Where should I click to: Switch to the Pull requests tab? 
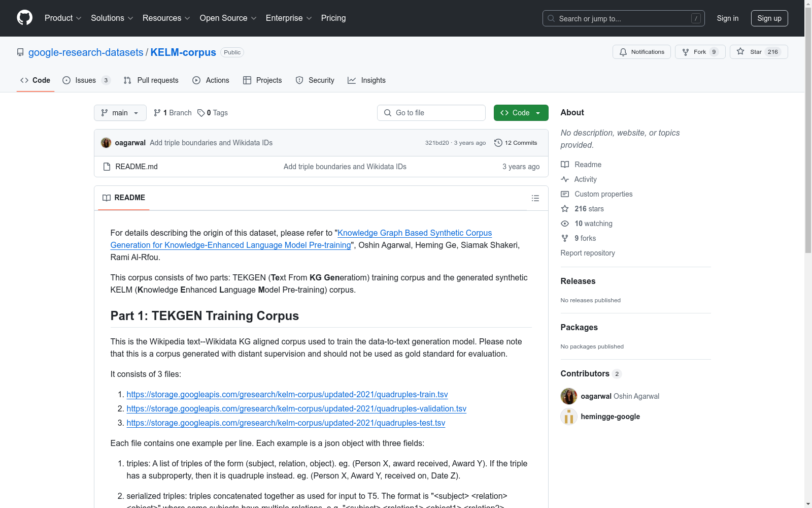click(x=151, y=80)
